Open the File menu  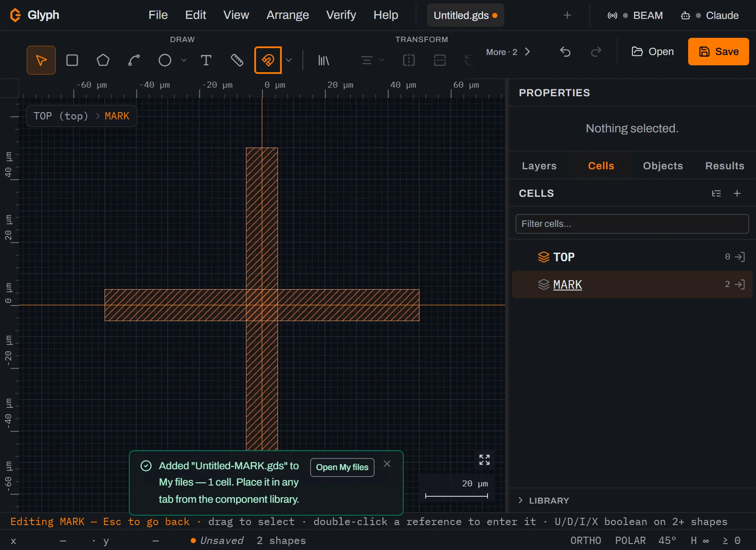[x=158, y=15]
